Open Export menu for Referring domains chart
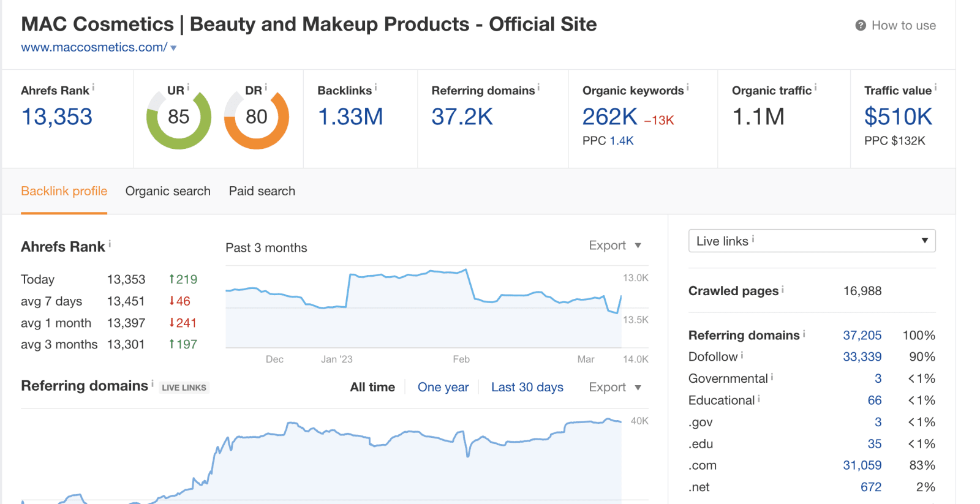Image resolution: width=980 pixels, height=504 pixels. tap(615, 388)
